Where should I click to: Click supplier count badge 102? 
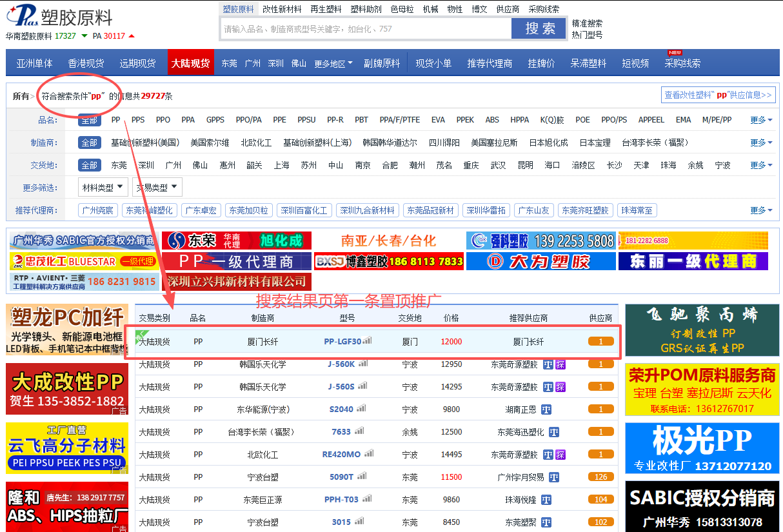pyautogui.click(x=601, y=522)
